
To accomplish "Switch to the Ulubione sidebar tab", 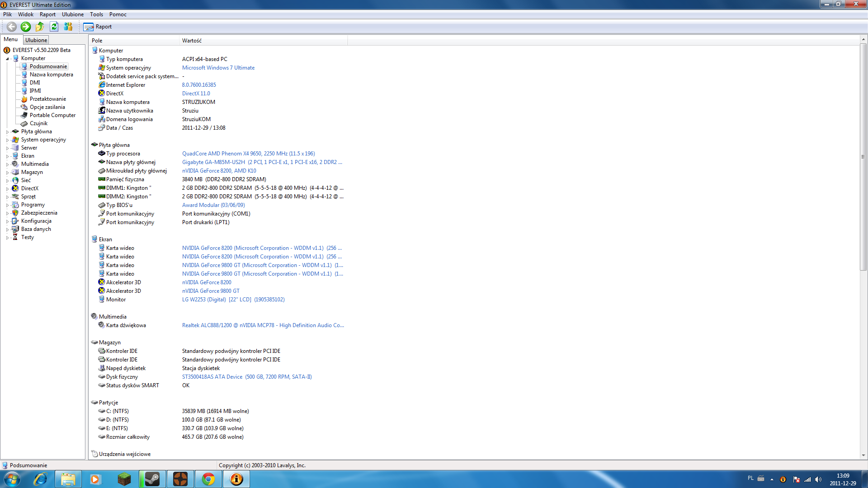I will (36, 40).
